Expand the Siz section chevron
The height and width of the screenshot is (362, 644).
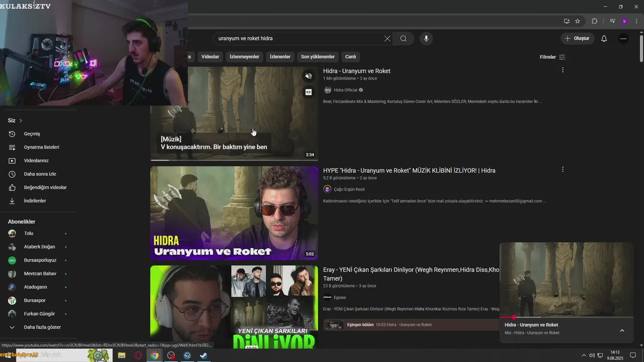click(x=21, y=121)
